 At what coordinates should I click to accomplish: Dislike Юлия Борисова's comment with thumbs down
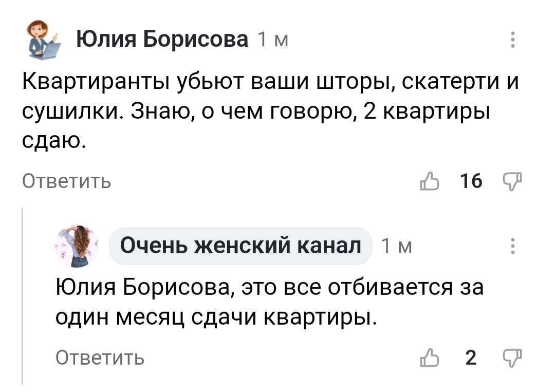512,181
